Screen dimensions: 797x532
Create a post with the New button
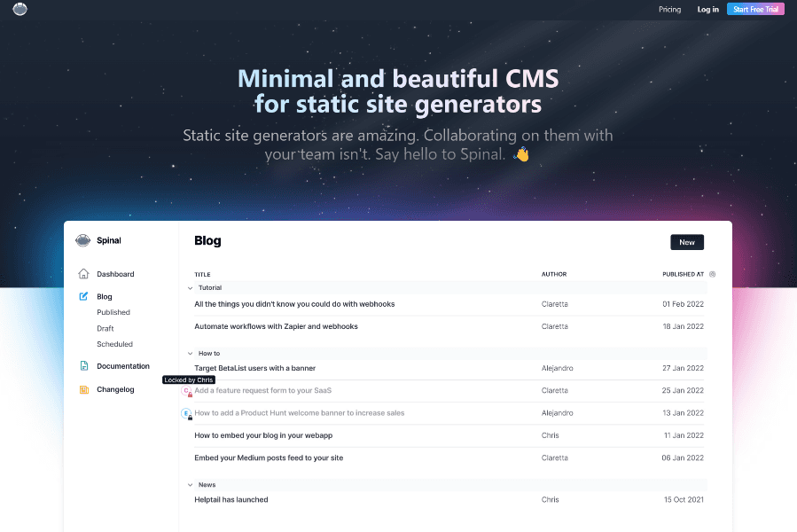[x=686, y=241]
